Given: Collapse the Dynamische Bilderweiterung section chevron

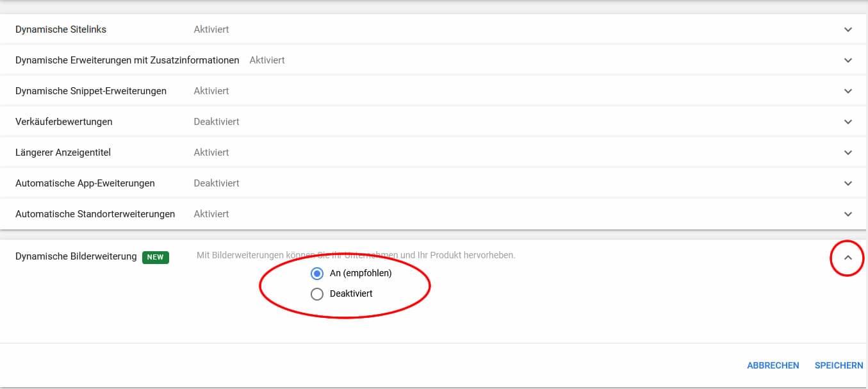Looking at the screenshot, I should [x=848, y=258].
